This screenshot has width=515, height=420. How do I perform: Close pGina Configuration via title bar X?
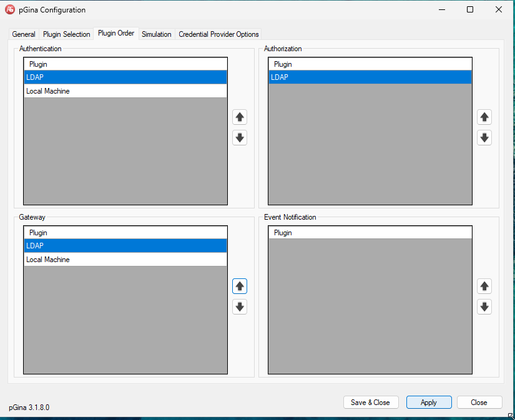(499, 9)
